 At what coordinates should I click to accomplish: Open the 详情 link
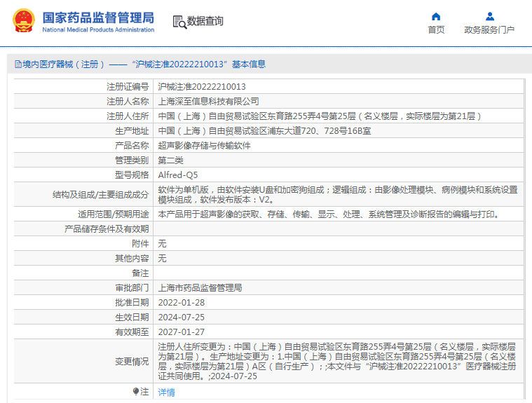(166, 392)
